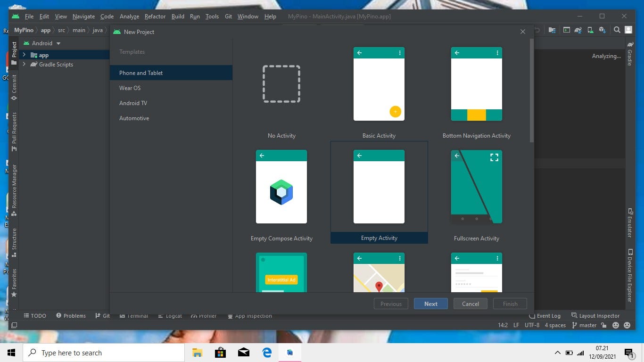Screen dimensions: 644x362
Task: Cancel the New Project dialog
Action: (x=470, y=304)
